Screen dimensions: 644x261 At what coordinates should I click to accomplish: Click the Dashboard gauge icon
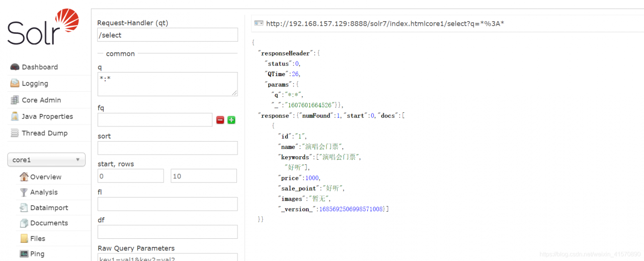click(x=15, y=67)
